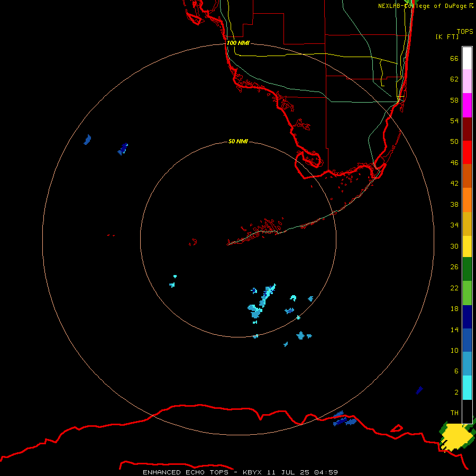This screenshot has width=476, height=476.
Task: Click the 10 legend value label
Action: pos(454,351)
